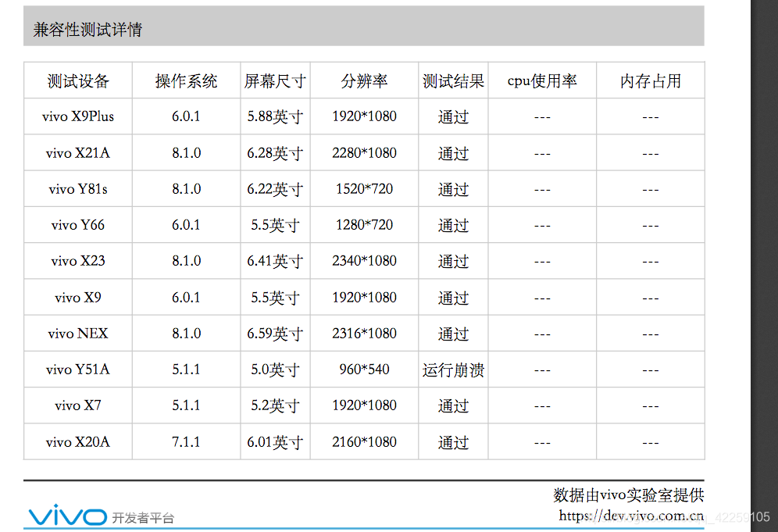Select the vivo NEX device cell

click(78, 334)
